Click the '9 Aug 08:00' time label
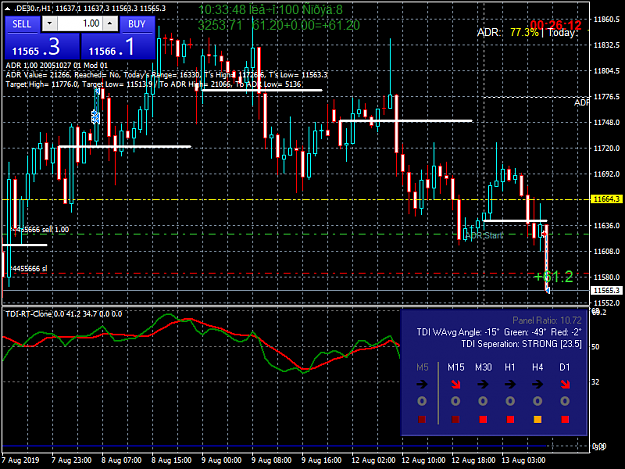Viewport: 625px width, 469px height. (x=271, y=460)
